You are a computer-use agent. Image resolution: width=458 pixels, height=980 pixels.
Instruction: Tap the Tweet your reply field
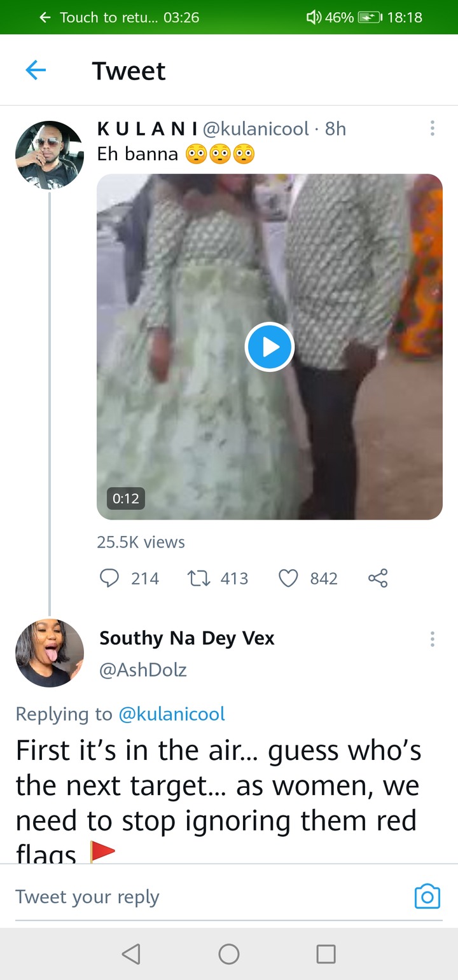click(210, 897)
